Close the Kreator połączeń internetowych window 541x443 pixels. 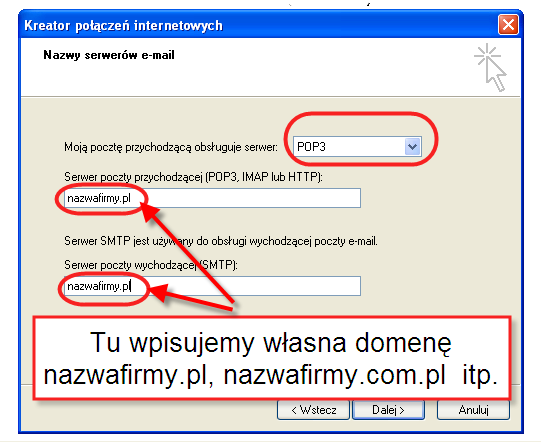(x=508, y=24)
